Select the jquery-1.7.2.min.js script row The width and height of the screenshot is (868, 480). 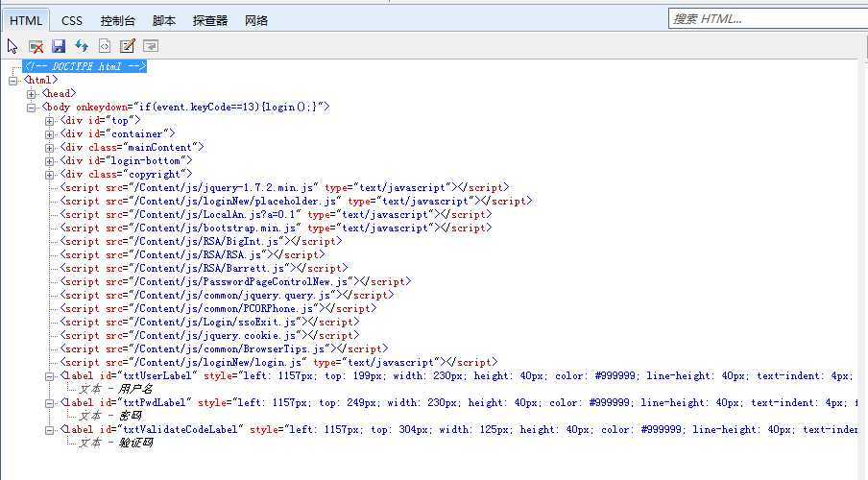click(284, 187)
